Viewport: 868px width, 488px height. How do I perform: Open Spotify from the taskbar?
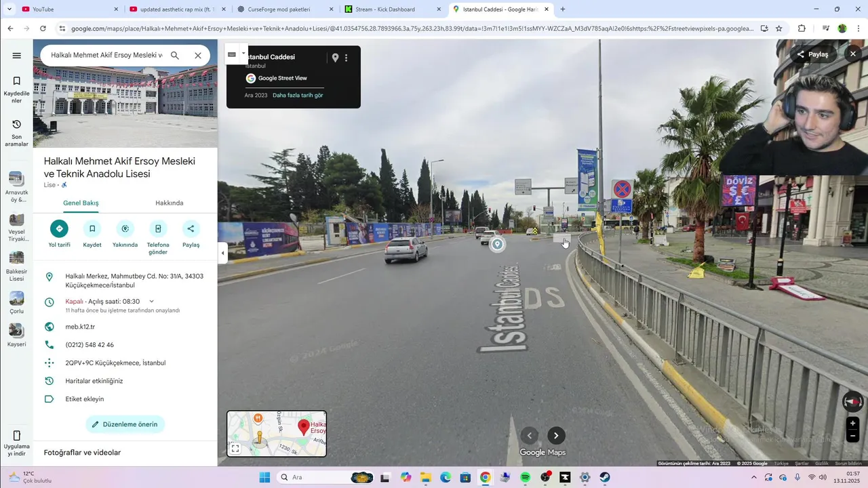click(526, 477)
